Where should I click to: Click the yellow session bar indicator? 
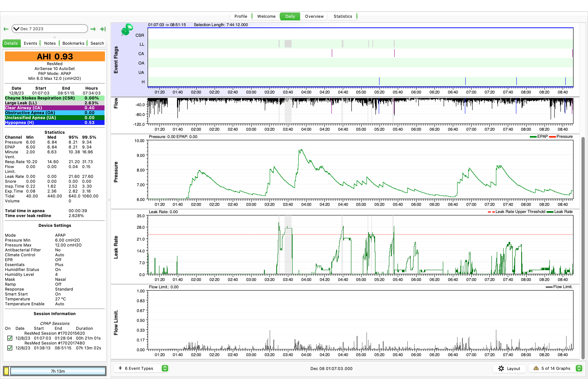coord(6,371)
